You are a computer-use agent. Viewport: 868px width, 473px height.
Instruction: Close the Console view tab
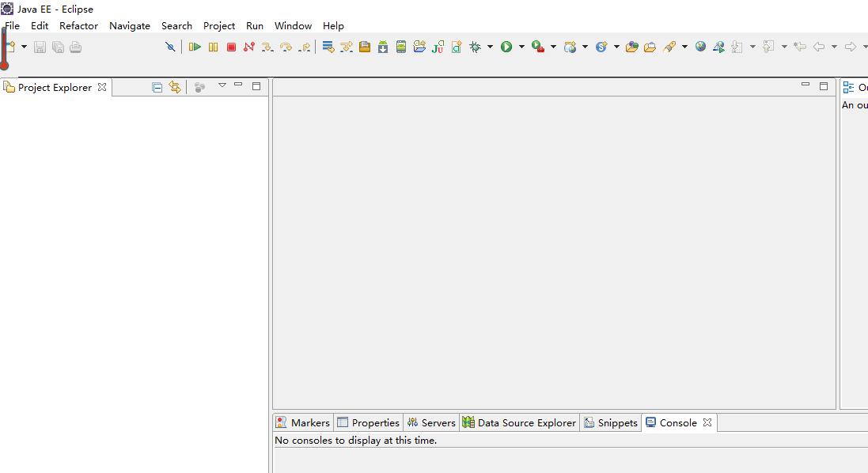707,422
